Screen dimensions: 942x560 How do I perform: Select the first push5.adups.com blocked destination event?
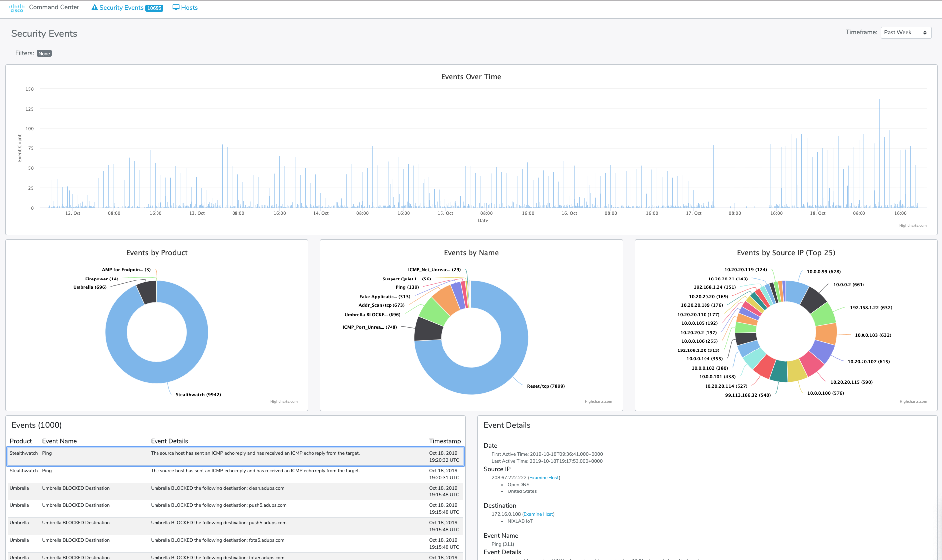(235, 509)
